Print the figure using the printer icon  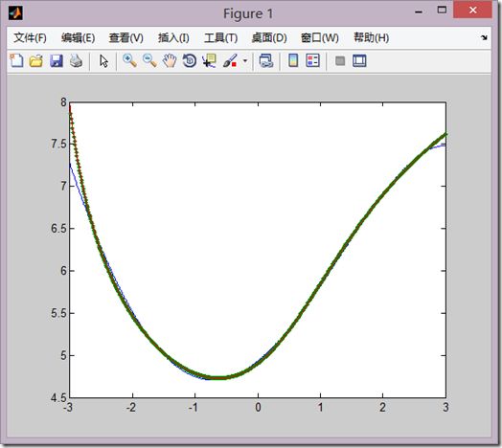coord(77,60)
